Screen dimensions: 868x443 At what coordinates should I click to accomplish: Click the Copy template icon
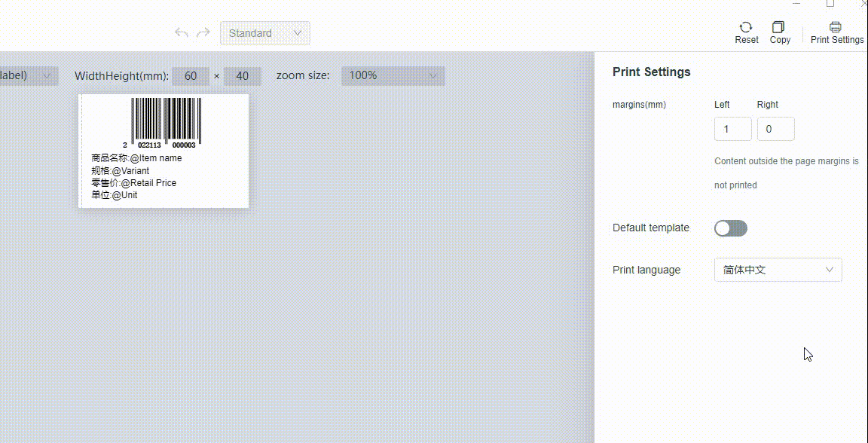(780, 32)
